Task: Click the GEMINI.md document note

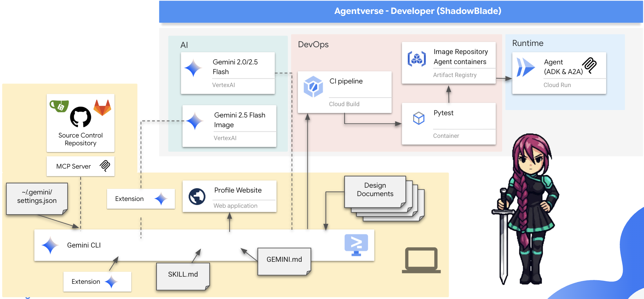Action: pos(284,261)
